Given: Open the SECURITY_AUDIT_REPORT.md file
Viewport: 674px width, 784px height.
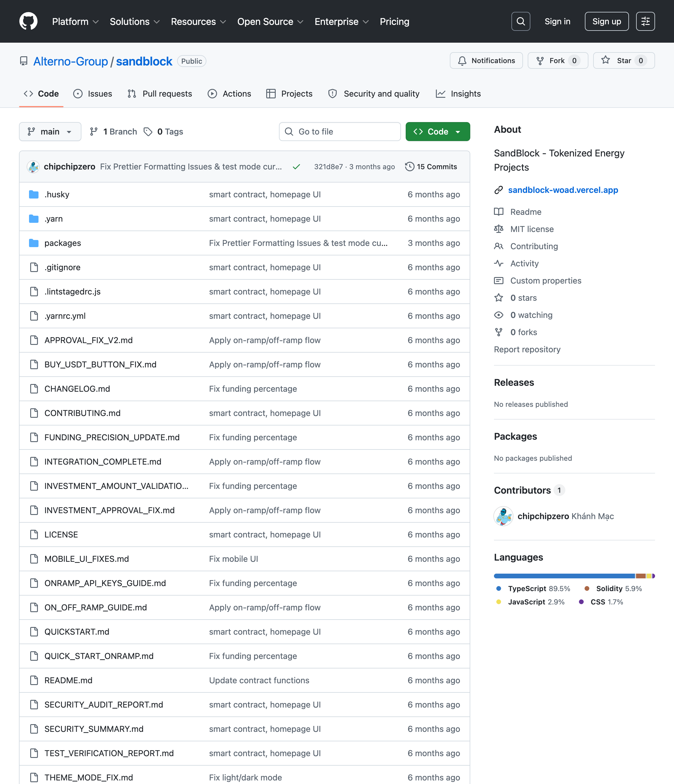Looking at the screenshot, I should pos(104,705).
